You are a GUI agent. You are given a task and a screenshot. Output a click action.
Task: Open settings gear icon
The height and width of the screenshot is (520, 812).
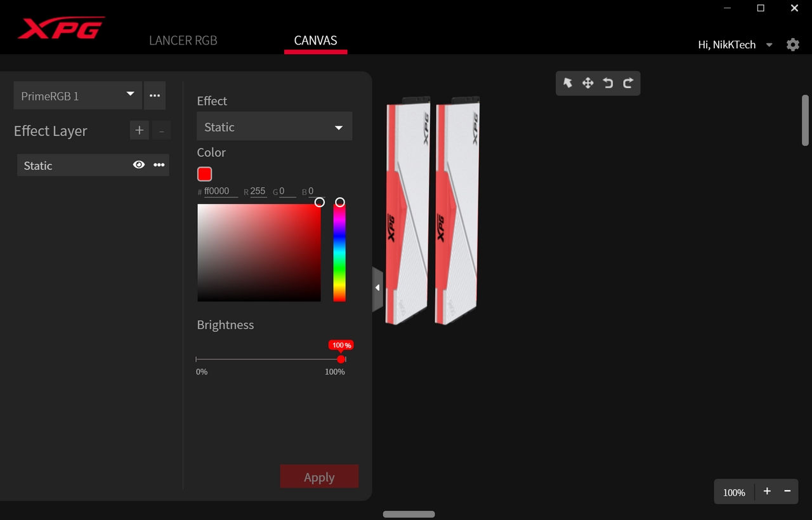(793, 45)
